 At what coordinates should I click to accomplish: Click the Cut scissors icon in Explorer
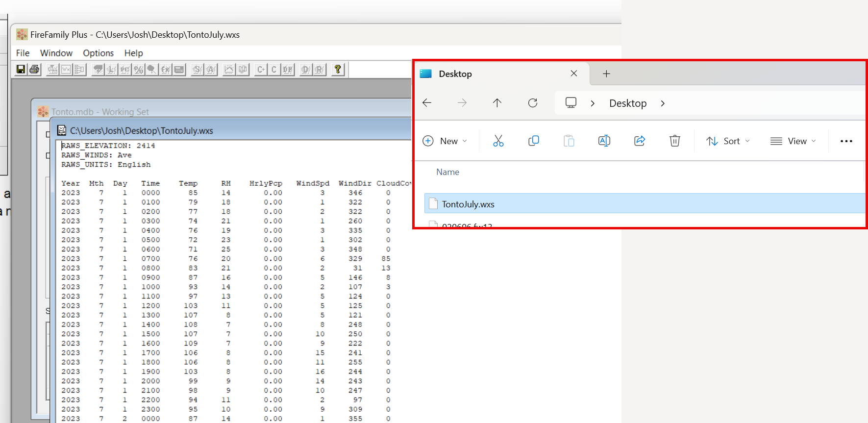(498, 141)
